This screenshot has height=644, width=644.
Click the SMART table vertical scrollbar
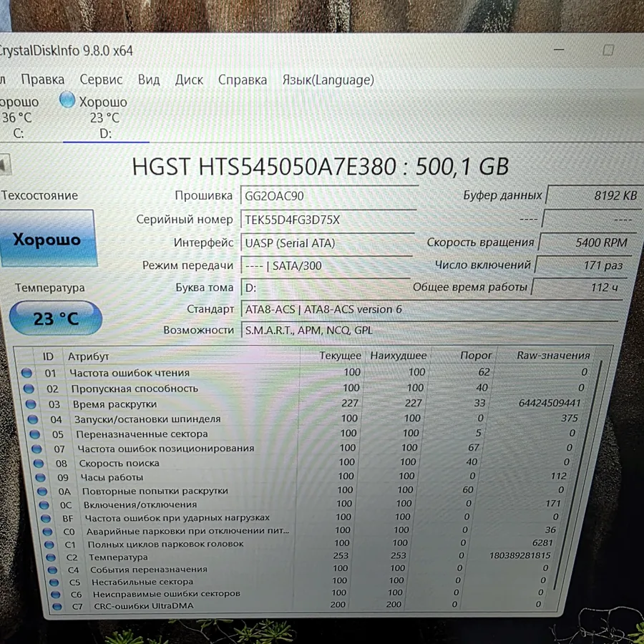tap(578, 476)
